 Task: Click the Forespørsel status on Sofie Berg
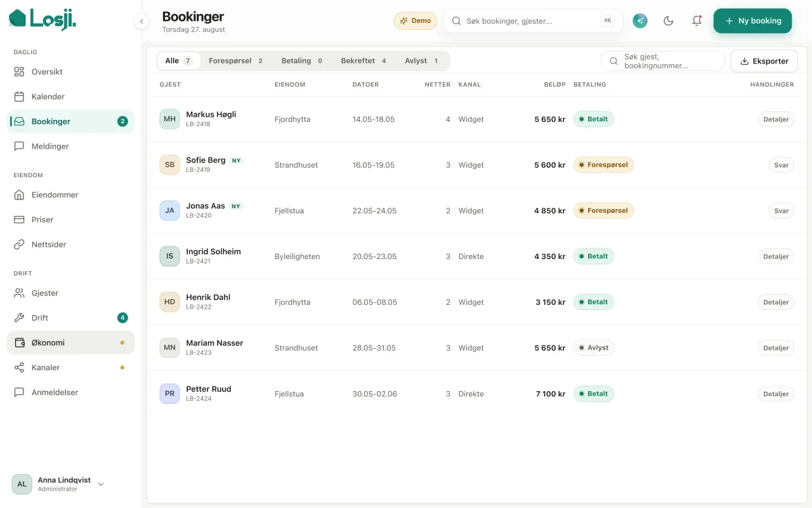click(603, 165)
